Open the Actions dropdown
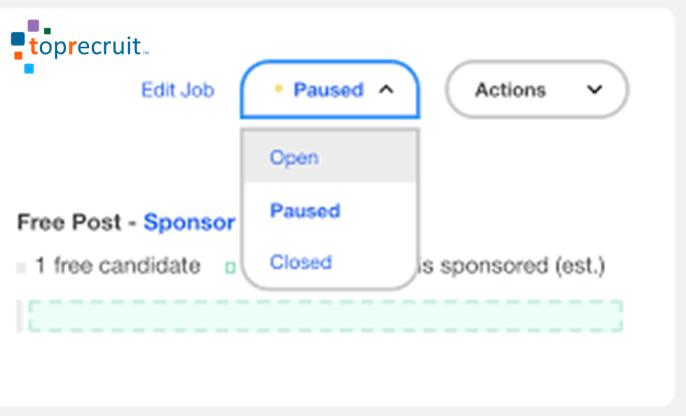The height and width of the screenshot is (416, 686). [537, 90]
